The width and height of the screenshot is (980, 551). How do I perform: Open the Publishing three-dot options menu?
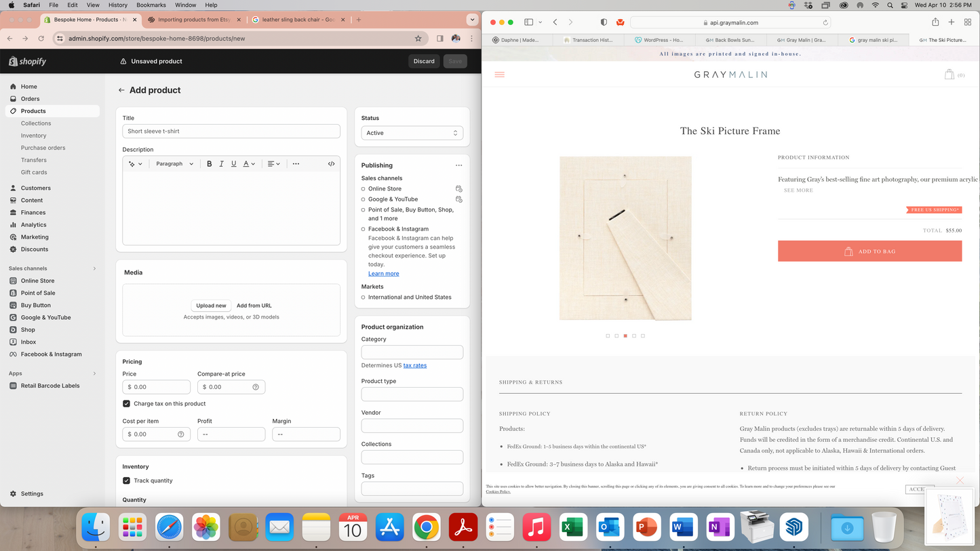tap(459, 165)
